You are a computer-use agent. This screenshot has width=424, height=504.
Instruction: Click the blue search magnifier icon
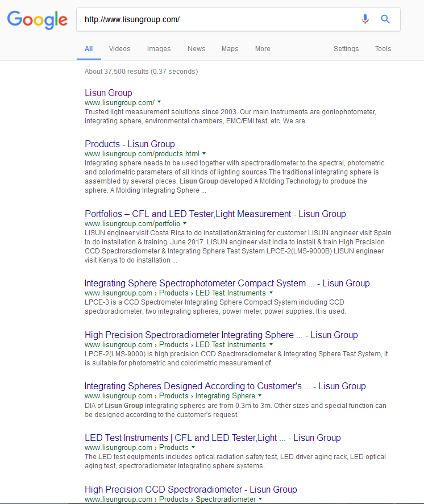coord(385,19)
